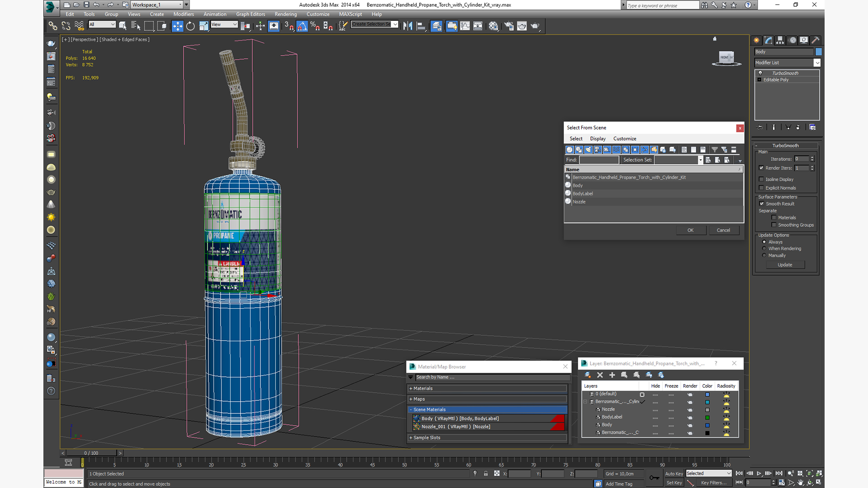Open the Motion command panel tab
This screenshot has height=488, width=868.
[x=792, y=40]
